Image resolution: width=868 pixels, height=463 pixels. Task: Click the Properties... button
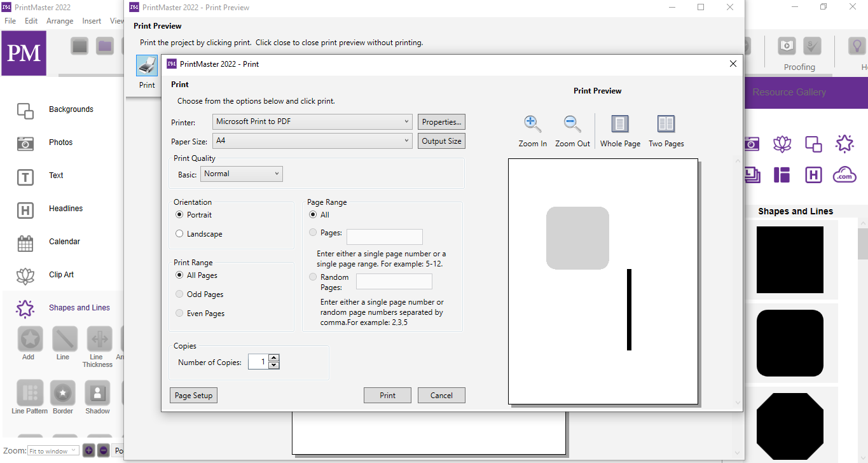coord(441,122)
